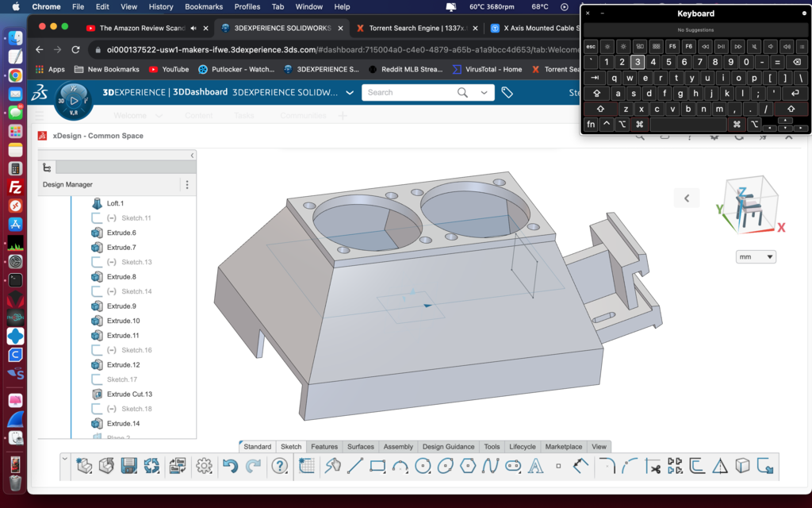Click the Update refresh arrows icon

[x=151, y=465]
